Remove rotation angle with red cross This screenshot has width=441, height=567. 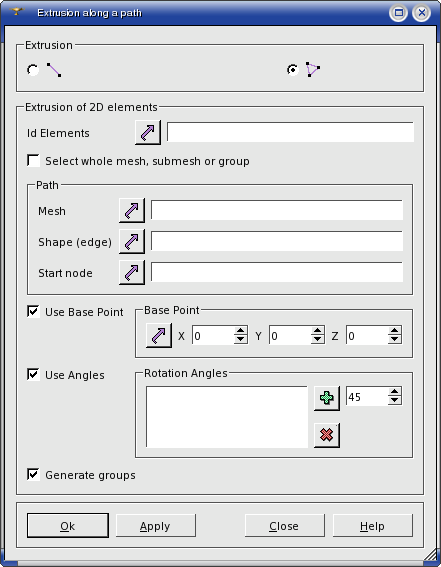tap(327, 435)
